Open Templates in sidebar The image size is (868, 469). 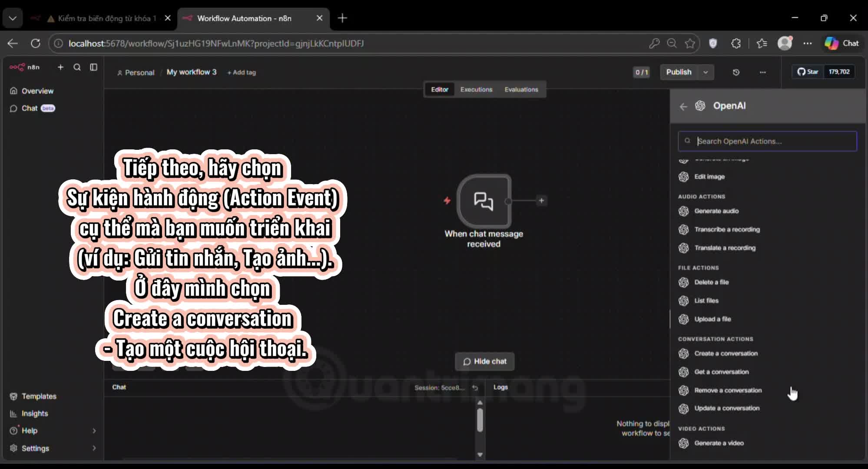click(x=33, y=396)
